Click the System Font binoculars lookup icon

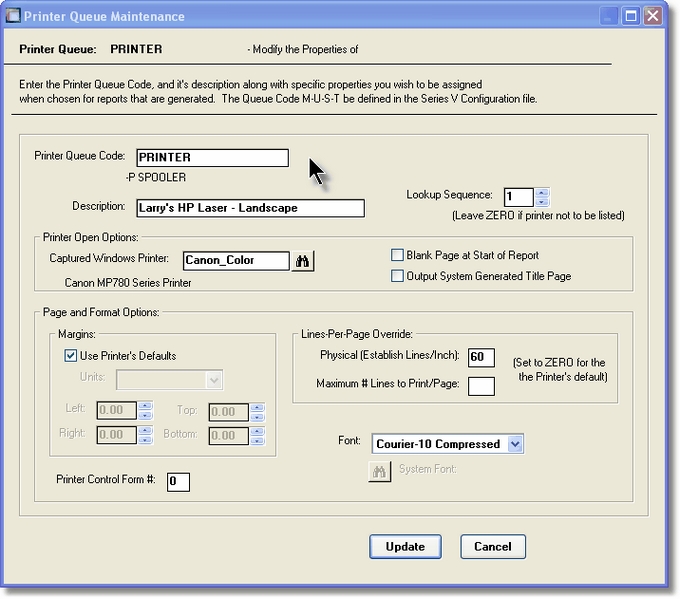(x=379, y=471)
